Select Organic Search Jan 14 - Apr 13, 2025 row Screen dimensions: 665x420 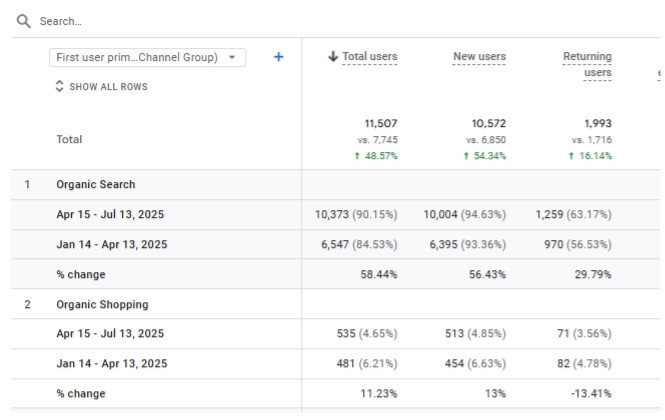111,245
